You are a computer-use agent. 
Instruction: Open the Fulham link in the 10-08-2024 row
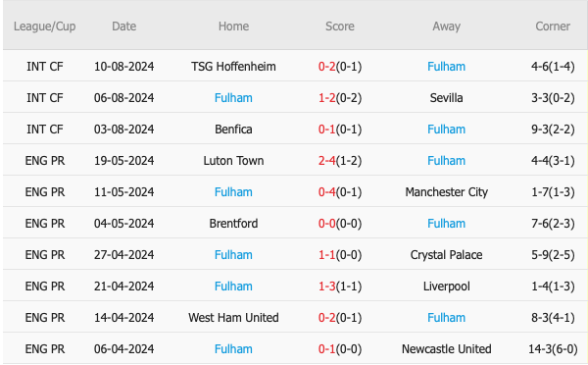446,67
